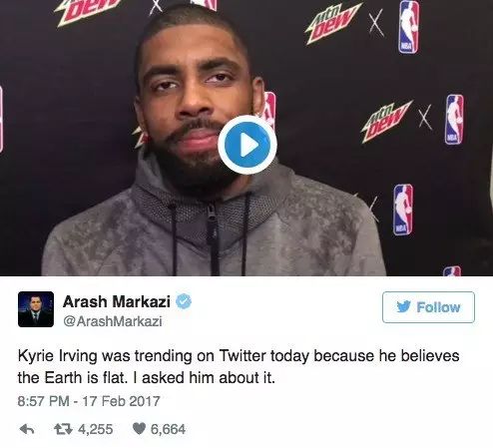The image size is (493, 448).
Task: Click the gray hoodie in the video thumbnail
Action: coord(213,232)
